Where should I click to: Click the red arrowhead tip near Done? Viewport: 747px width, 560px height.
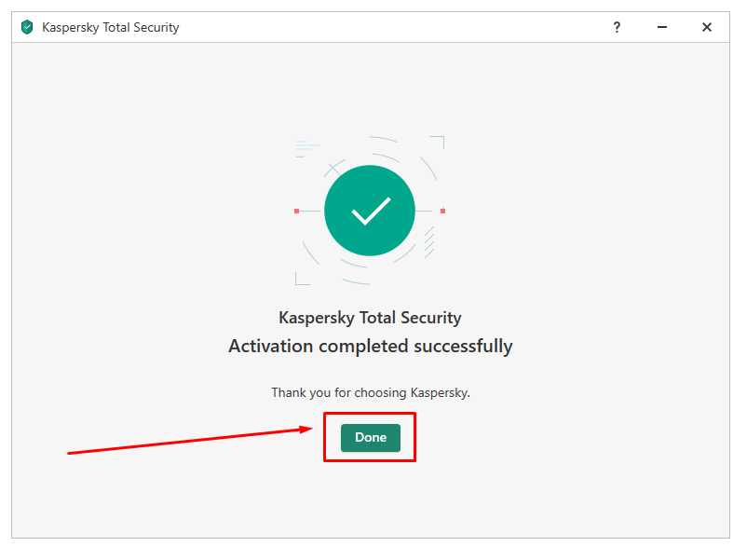click(x=308, y=429)
